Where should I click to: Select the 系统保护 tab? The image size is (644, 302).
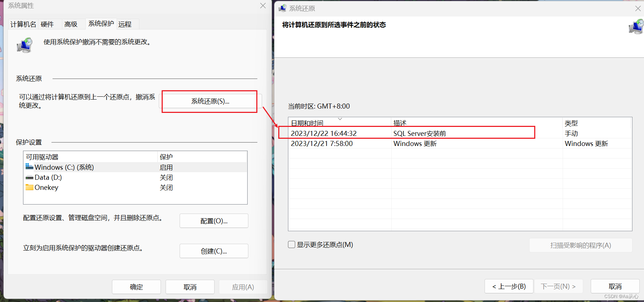pos(101,23)
